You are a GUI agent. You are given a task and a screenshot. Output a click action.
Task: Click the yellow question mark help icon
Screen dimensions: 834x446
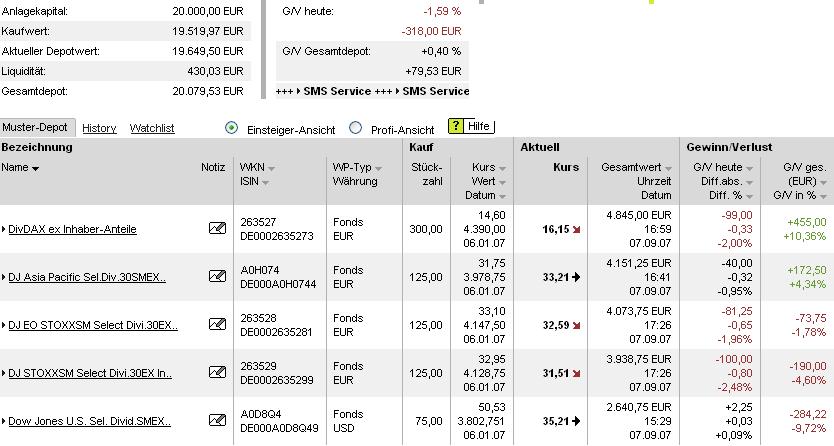pos(456,127)
